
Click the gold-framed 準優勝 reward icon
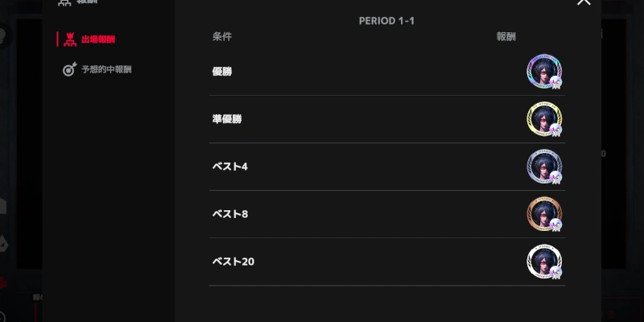click(543, 119)
